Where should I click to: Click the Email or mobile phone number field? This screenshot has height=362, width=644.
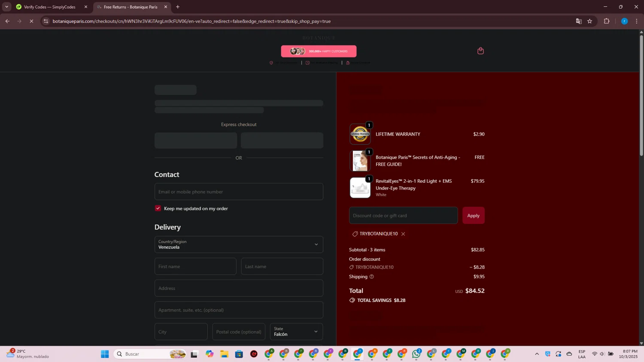(239, 192)
